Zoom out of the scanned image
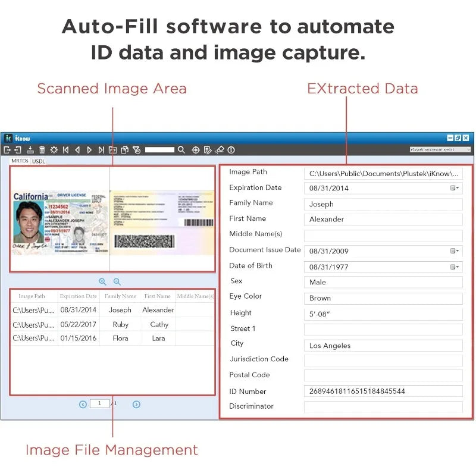Image resolution: width=476 pixels, height=476 pixels. [x=117, y=281]
